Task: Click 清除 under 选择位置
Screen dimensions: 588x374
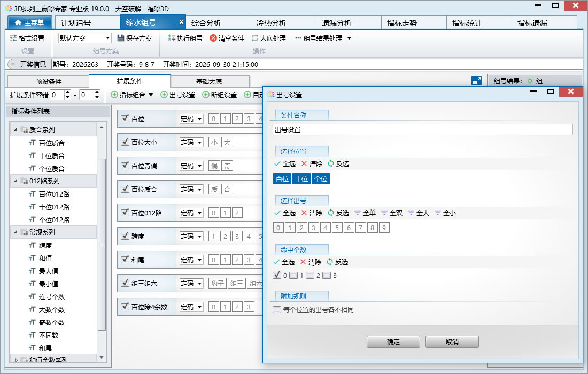Action: click(x=312, y=164)
